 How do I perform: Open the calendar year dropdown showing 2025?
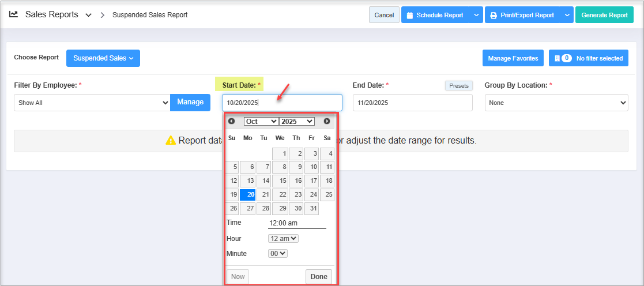296,121
